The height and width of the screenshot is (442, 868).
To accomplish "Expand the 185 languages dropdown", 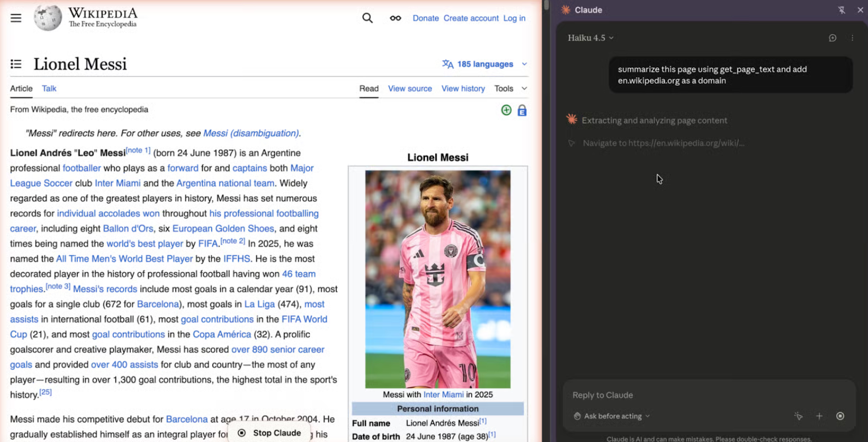I will tap(484, 64).
